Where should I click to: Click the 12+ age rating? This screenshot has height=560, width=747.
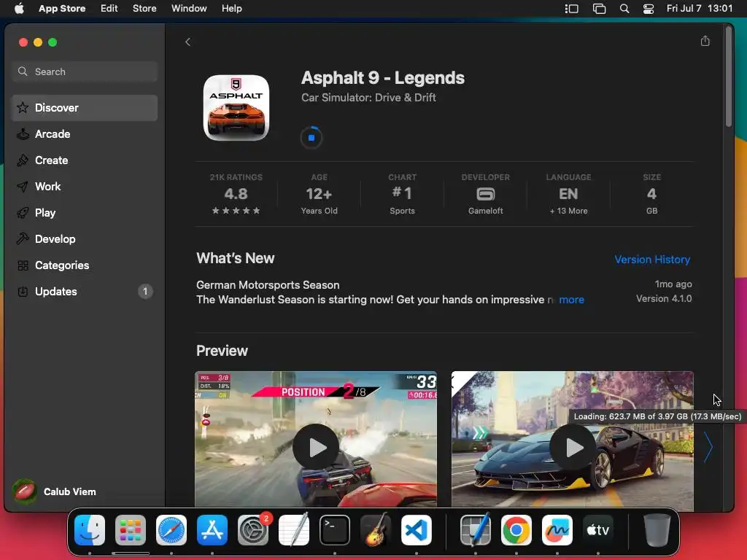point(320,194)
